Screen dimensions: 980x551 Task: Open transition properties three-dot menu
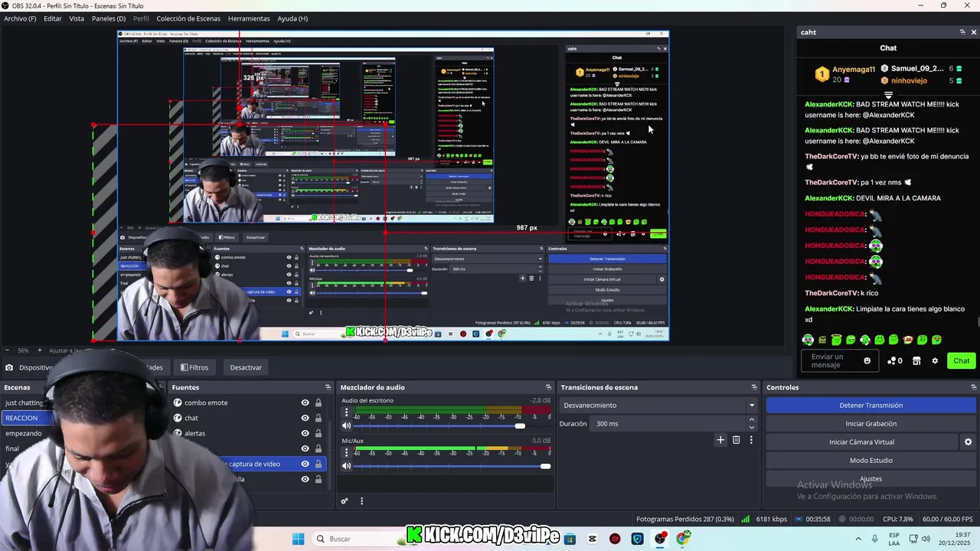point(751,440)
